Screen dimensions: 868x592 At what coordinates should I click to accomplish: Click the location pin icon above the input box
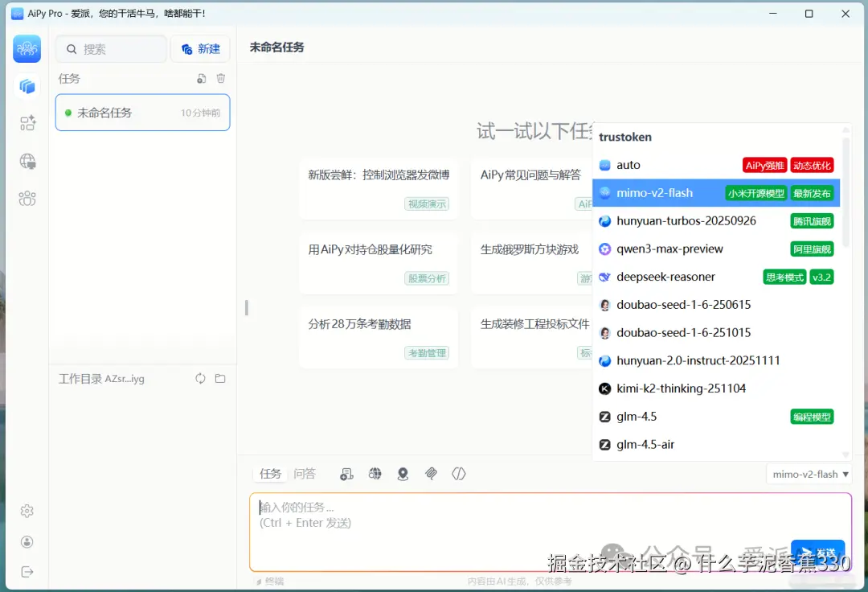(x=403, y=474)
